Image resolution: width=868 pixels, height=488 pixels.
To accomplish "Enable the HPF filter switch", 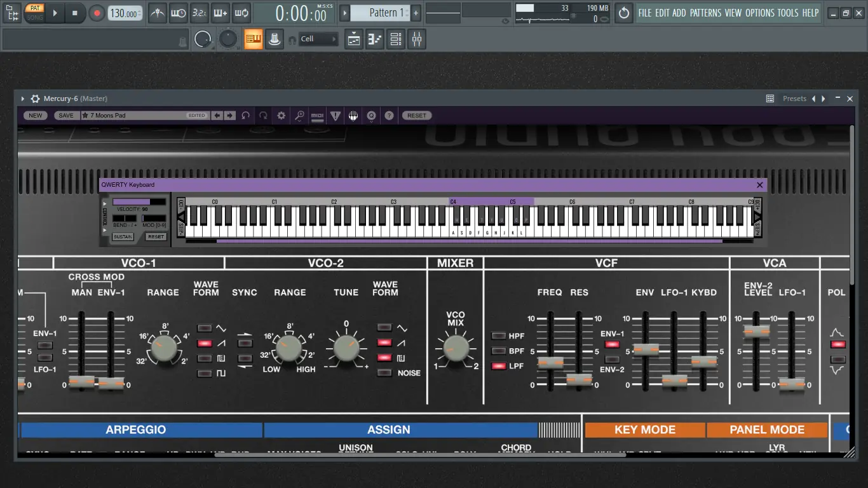I will coord(499,335).
